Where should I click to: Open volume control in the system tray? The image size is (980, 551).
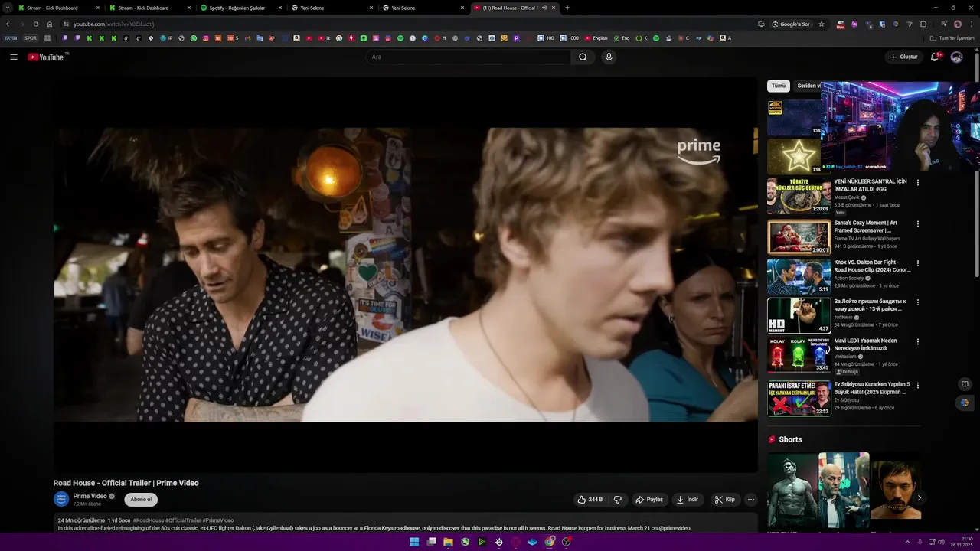pos(940,542)
